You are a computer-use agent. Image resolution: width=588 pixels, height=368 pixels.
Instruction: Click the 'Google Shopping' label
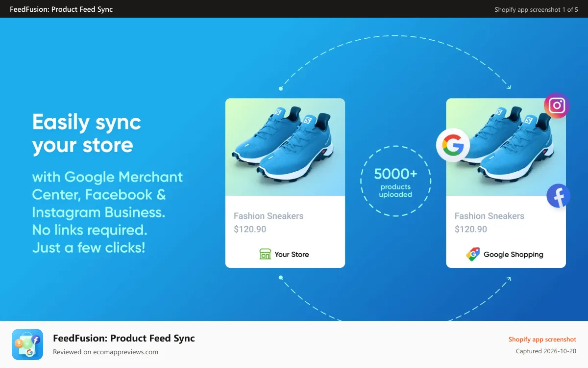514,254
